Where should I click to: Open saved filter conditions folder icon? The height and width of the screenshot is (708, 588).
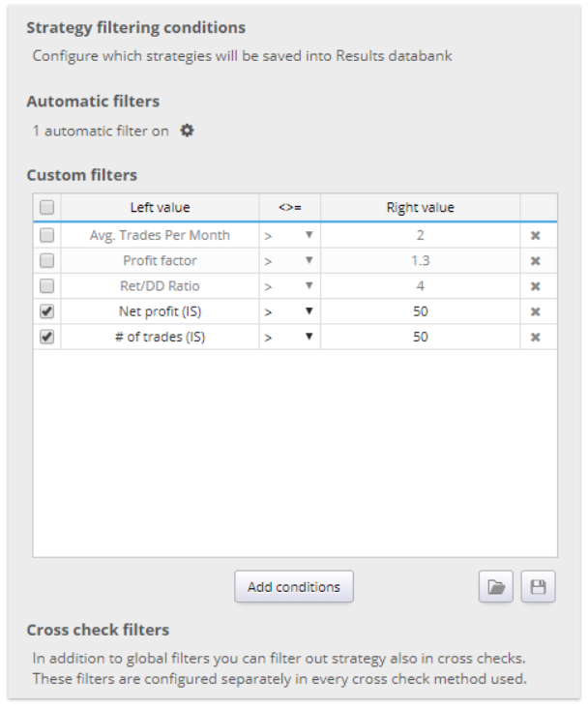(x=496, y=587)
